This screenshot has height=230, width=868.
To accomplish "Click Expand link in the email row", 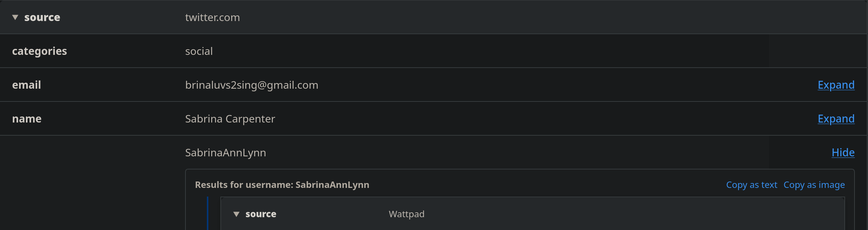I will pyautogui.click(x=836, y=85).
